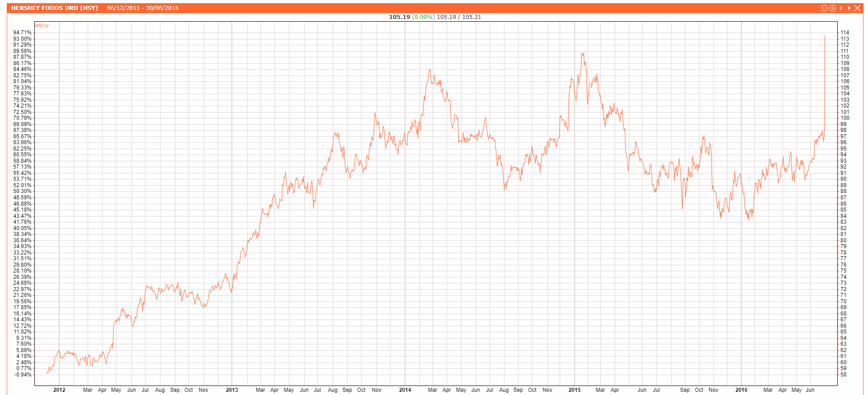Viewport: 868px width, 395px height.
Task: Select the 2015 year marker on time axis
Action: 575,390
